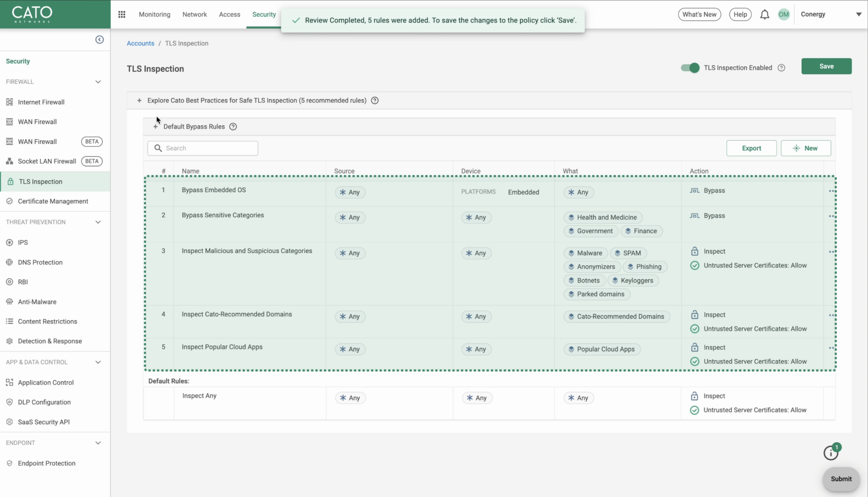Image resolution: width=868 pixels, height=497 pixels.
Task: Collapse the sidebar with the arrow icon
Action: coord(99,40)
